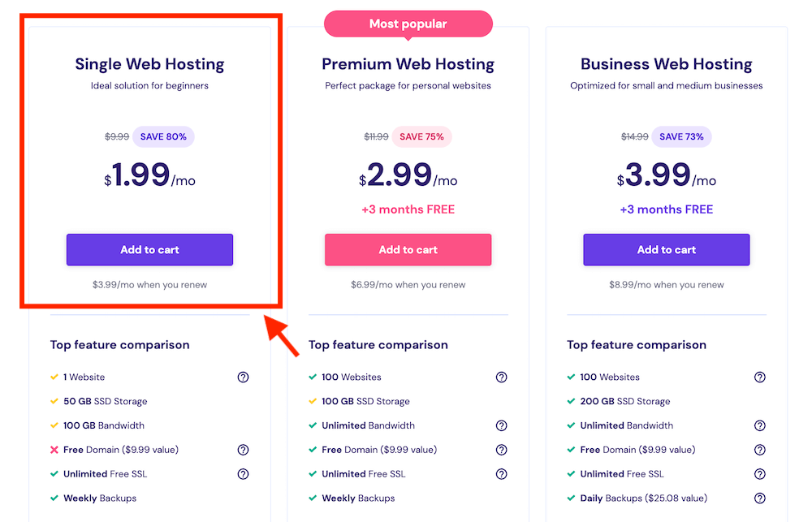This screenshot has height=522, width=812.
Task: Click the Premium Web Hosting heading
Action: (x=408, y=64)
